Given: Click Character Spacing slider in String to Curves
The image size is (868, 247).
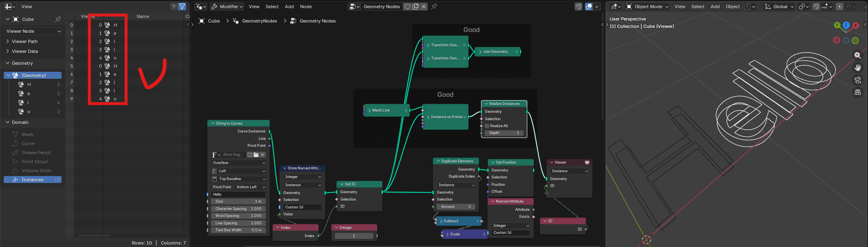Looking at the screenshot, I should tap(239, 209).
